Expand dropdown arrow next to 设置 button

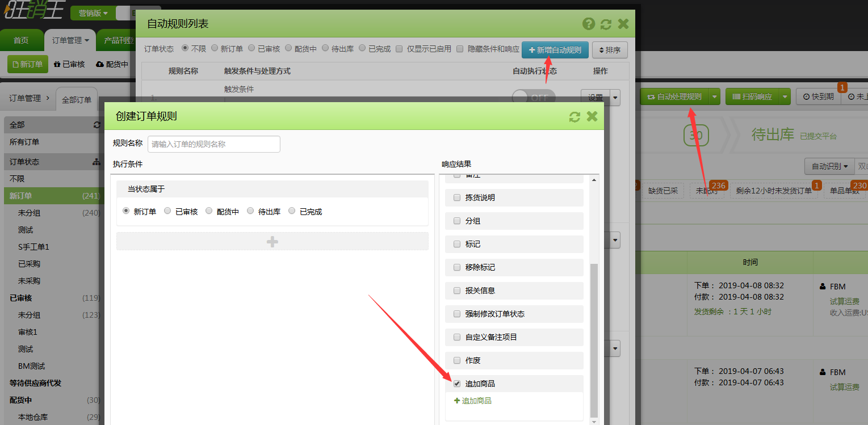tap(615, 98)
